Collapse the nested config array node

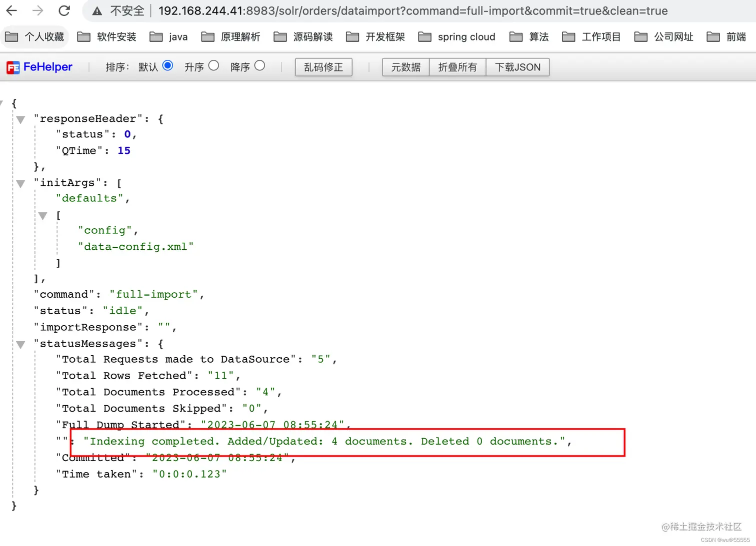pos(43,216)
